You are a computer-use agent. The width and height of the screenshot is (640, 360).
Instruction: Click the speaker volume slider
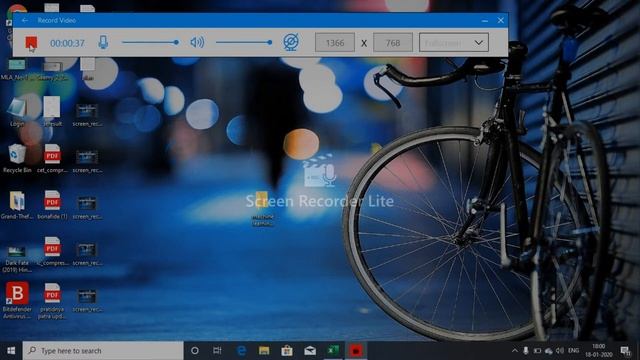[x=244, y=42]
